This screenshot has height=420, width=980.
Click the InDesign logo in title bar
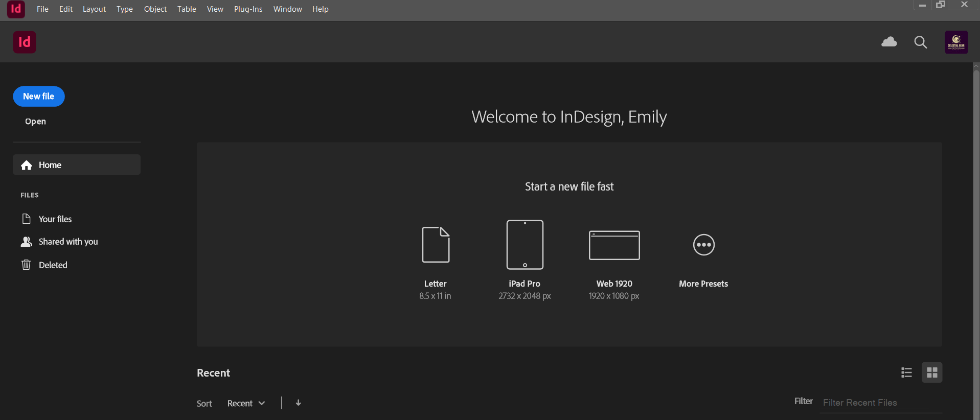(16, 9)
